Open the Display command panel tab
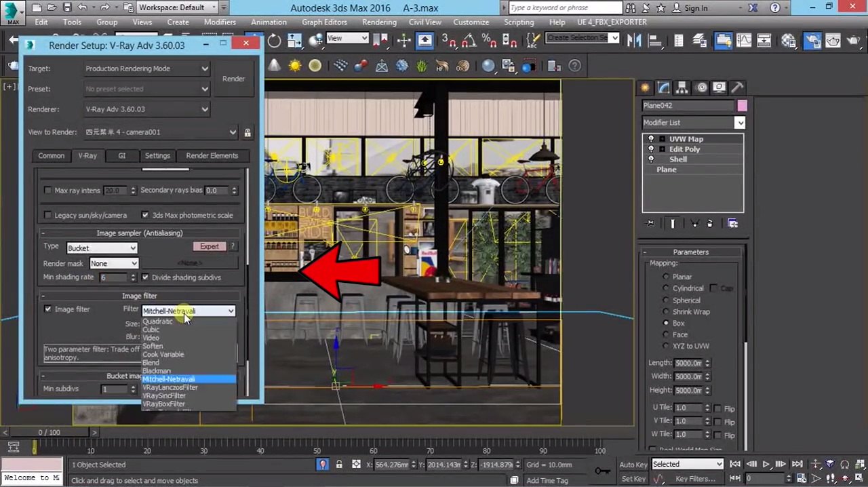868x487 pixels. tap(719, 87)
